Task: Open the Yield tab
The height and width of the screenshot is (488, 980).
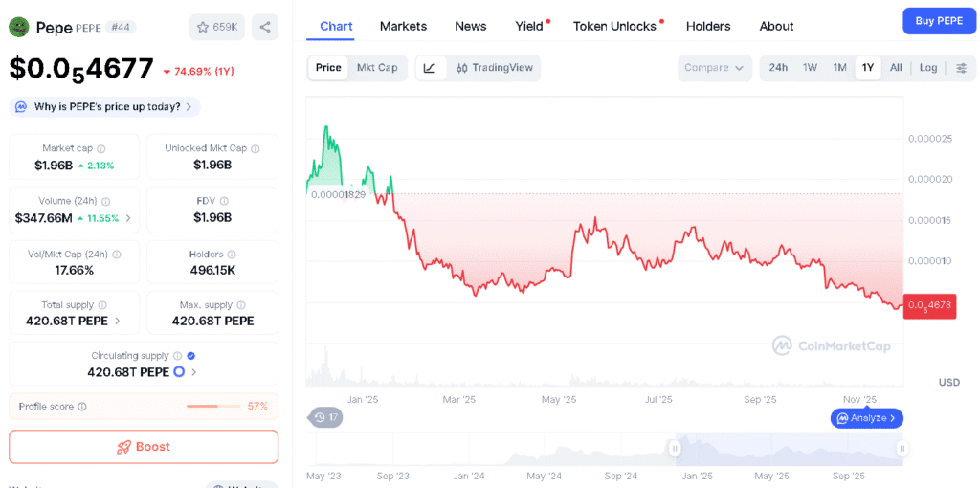Action: tap(528, 26)
